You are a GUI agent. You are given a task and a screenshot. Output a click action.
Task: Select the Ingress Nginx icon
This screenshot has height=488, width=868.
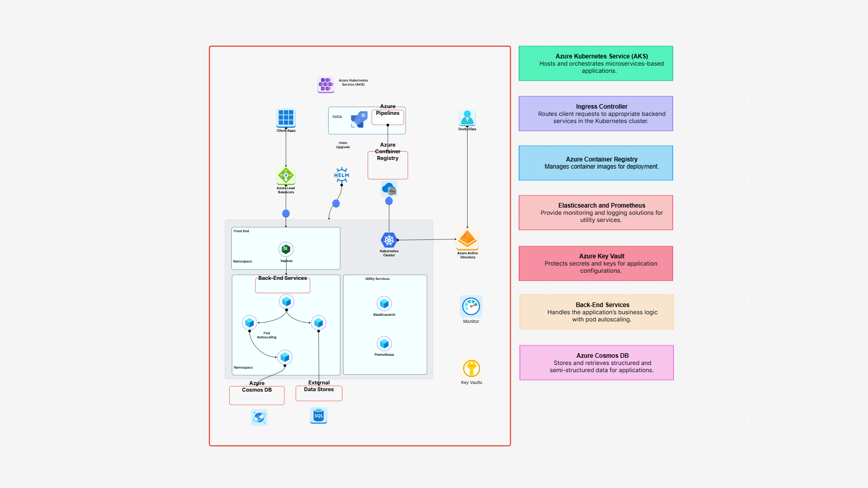(286, 249)
